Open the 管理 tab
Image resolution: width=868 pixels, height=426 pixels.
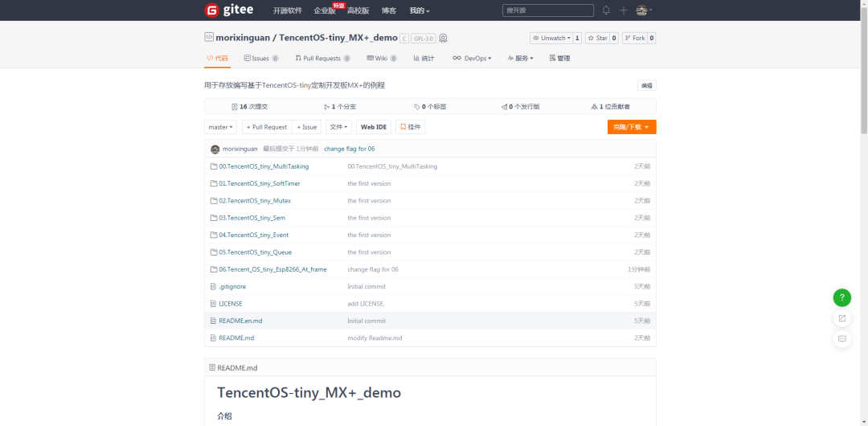tap(559, 58)
